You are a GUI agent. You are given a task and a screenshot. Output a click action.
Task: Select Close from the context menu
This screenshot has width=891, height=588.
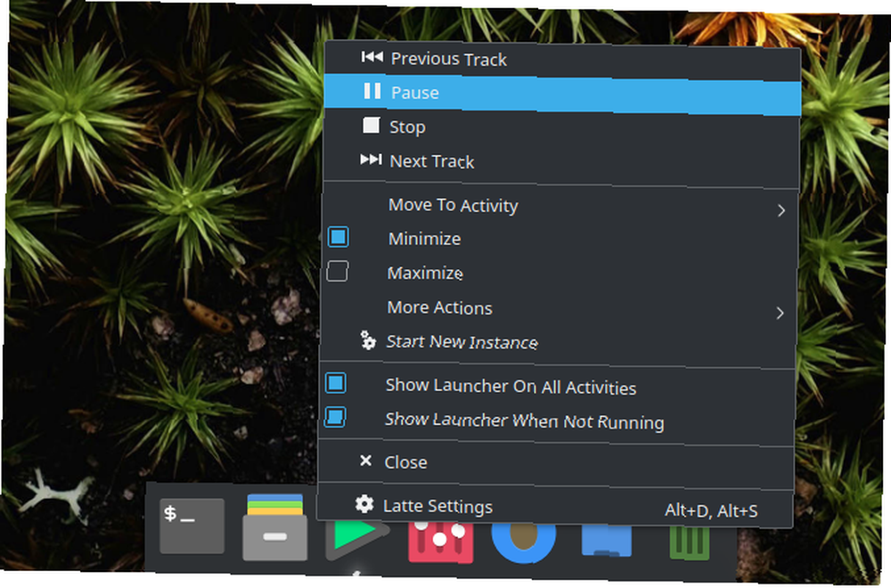[x=556, y=463]
